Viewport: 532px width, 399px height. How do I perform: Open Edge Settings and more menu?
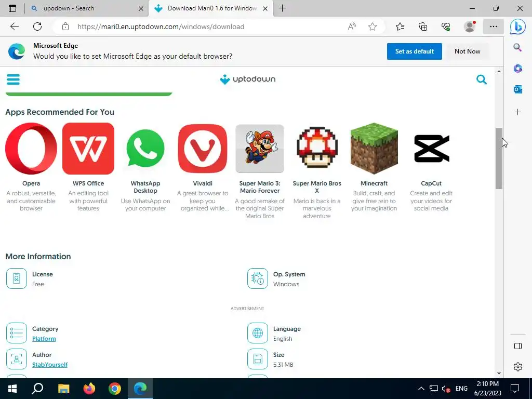[x=494, y=26]
